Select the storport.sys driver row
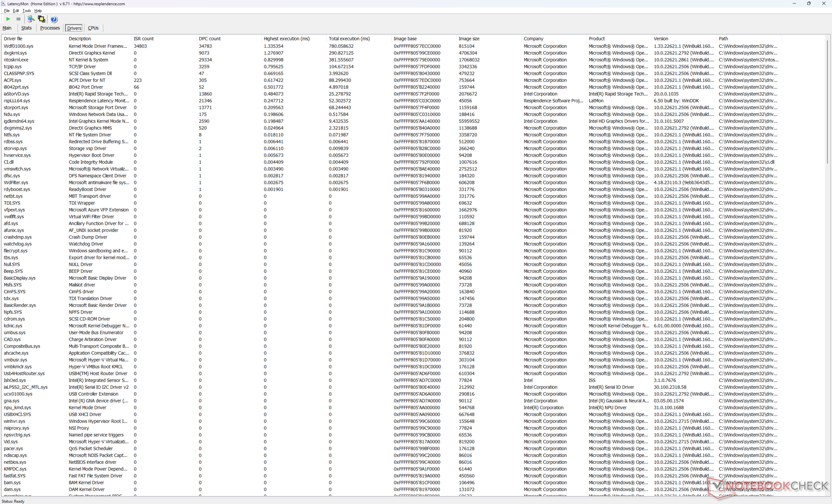Image resolution: width=832 pixels, height=504 pixels. [x=391, y=107]
